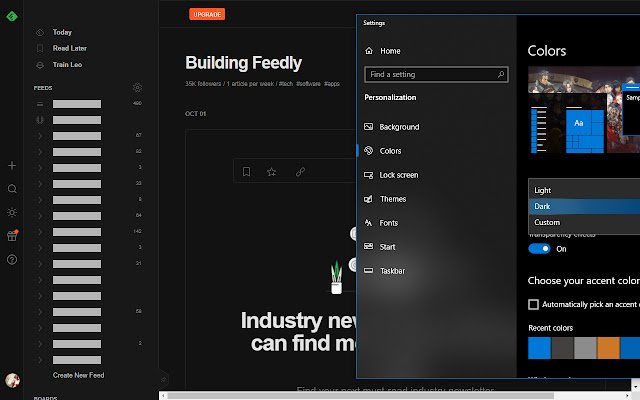The width and height of the screenshot is (640, 400).
Task: Click the magnet icon in feeds list
Action: tap(40, 120)
